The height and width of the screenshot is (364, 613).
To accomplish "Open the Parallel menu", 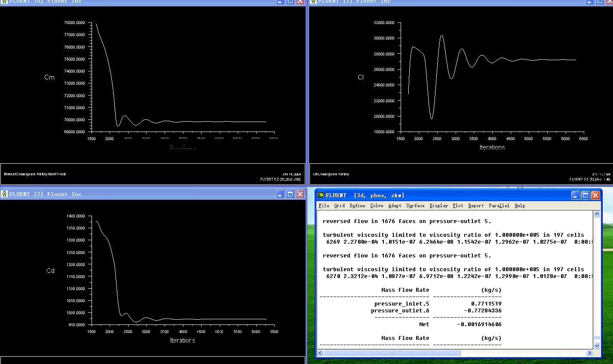I will [499, 206].
